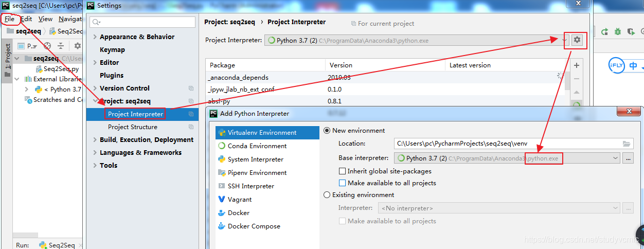This screenshot has height=249, width=644.
Task: Expand Languages & Frameworks group
Action: click(x=95, y=153)
